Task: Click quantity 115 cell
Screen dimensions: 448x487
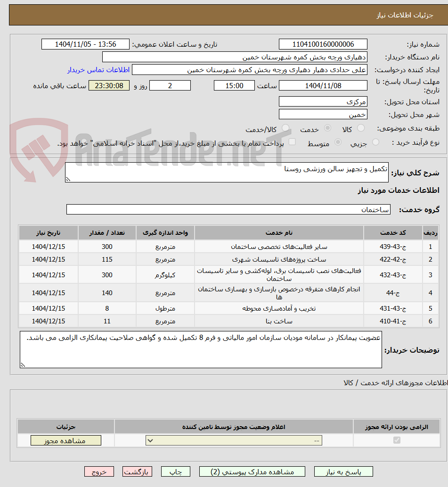Action: pyautogui.click(x=107, y=259)
